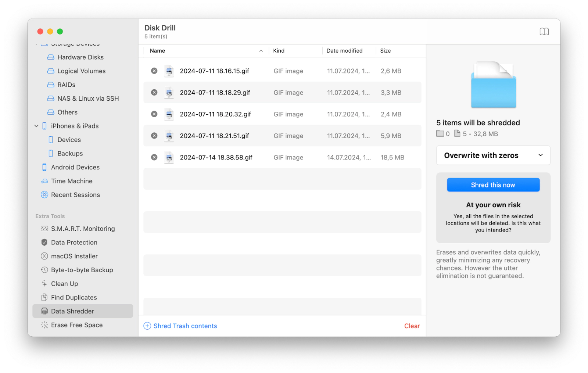The image size is (588, 373).
Task: Click file icon of 2024-07-14 18.38.58.gif
Action: point(169,157)
